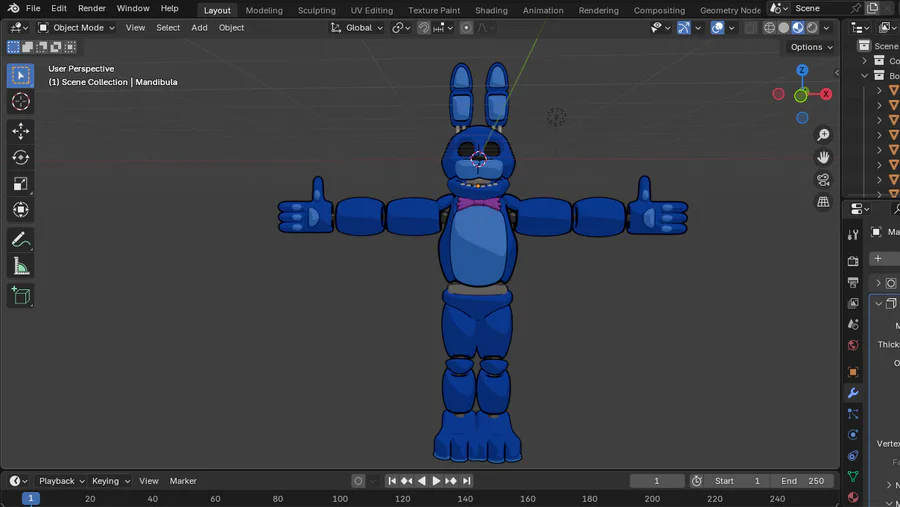Open the Object properties tab
This screenshot has width=900, height=507.
[853, 372]
